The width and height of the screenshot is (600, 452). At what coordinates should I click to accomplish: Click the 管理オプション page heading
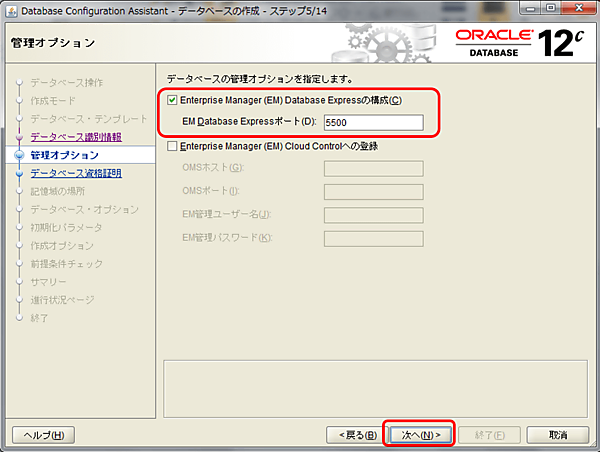pos(53,43)
